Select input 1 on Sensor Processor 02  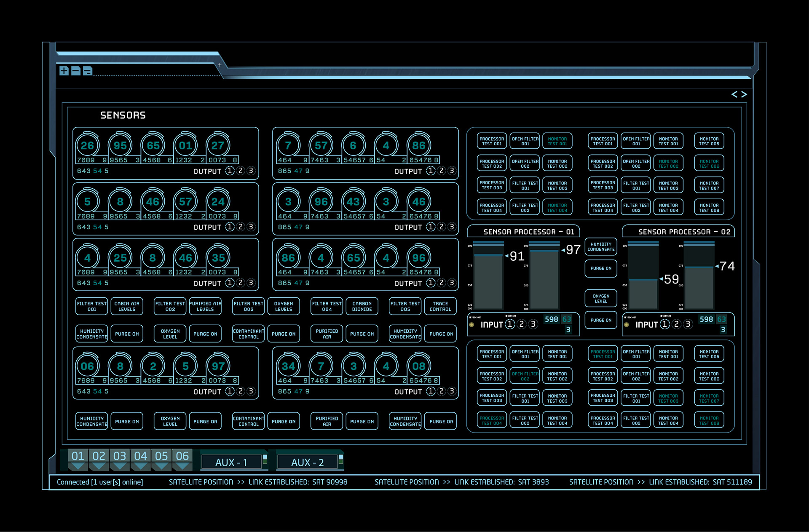click(665, 324)
